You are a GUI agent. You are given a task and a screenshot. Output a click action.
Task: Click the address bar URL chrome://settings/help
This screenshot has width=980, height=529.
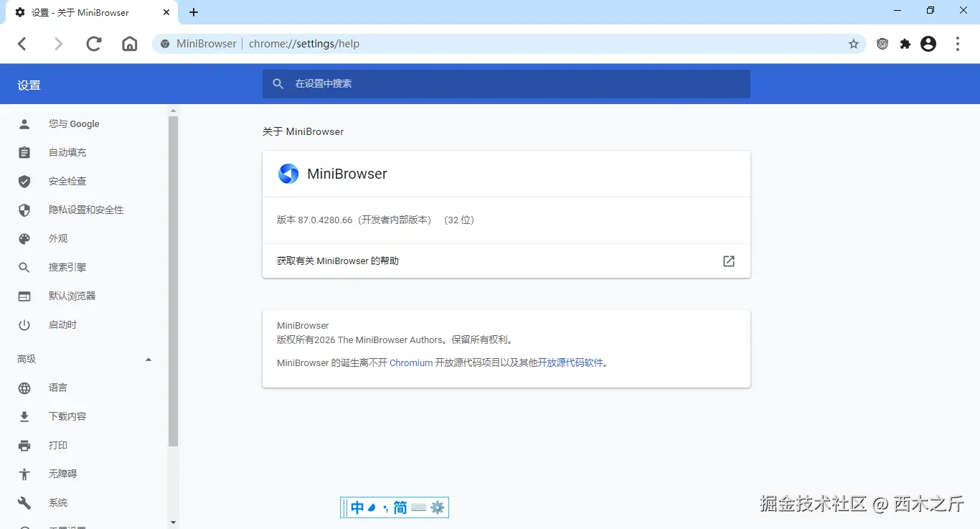coord(304,44)
